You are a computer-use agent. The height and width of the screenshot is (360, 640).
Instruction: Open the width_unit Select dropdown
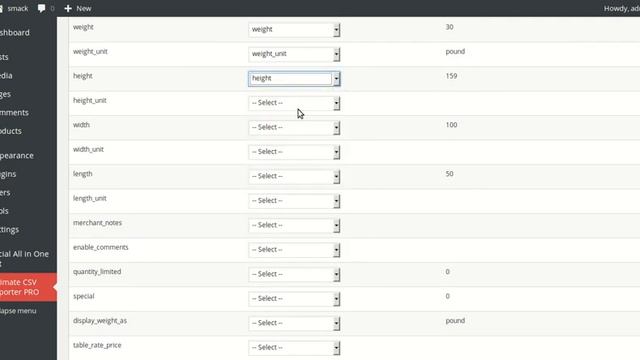tap(294, 152)
